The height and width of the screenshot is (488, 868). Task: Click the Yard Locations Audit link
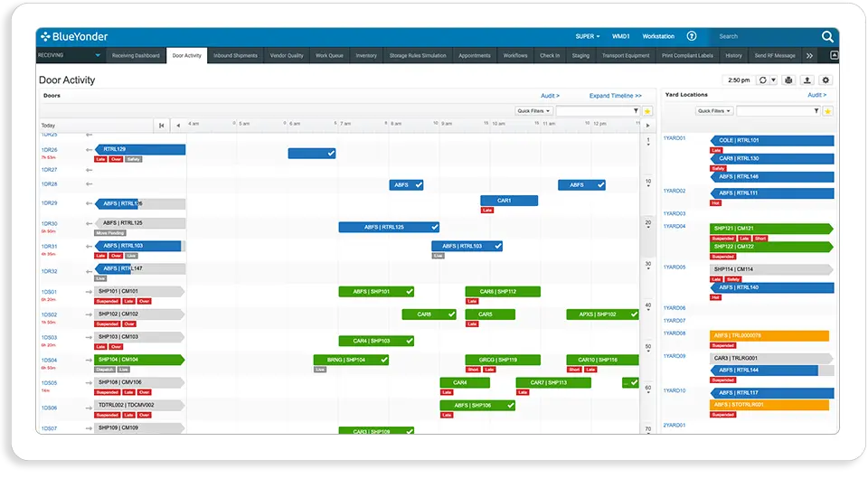pyautogui.click(x=816, y=95)
